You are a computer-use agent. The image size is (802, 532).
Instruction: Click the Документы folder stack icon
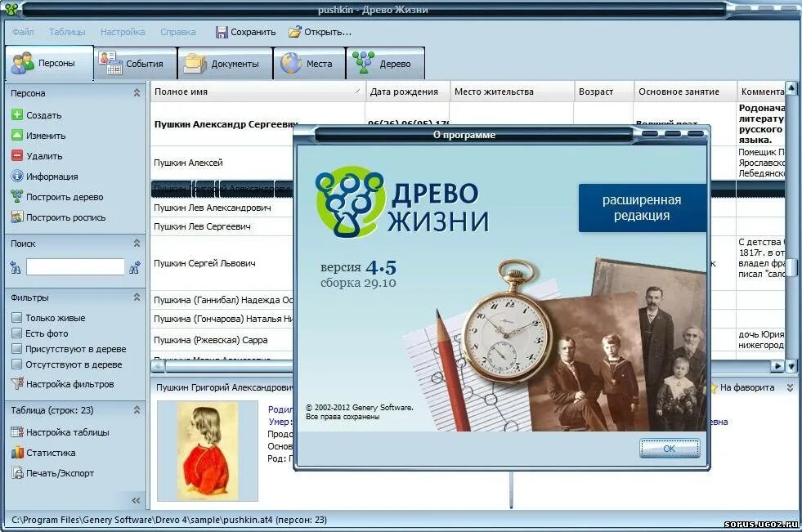pos(195,64)
